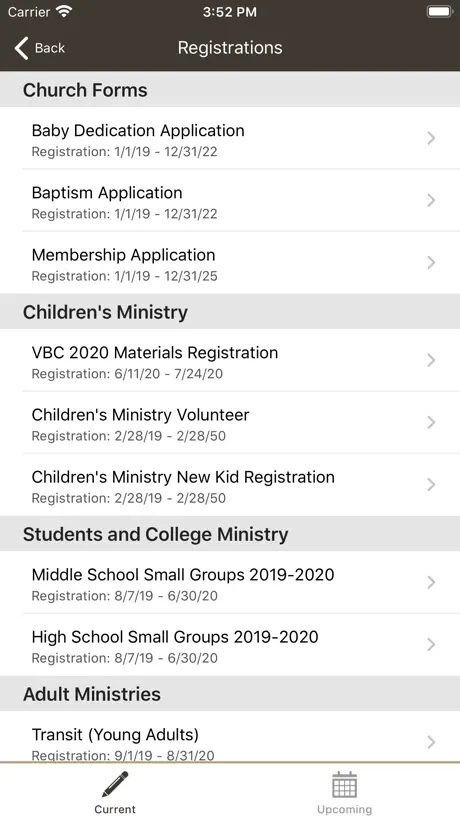This screenshot has width=460, height=818.
Task: Select the Children's Ministry Volunteer entry
Action: tap(230, 423)
